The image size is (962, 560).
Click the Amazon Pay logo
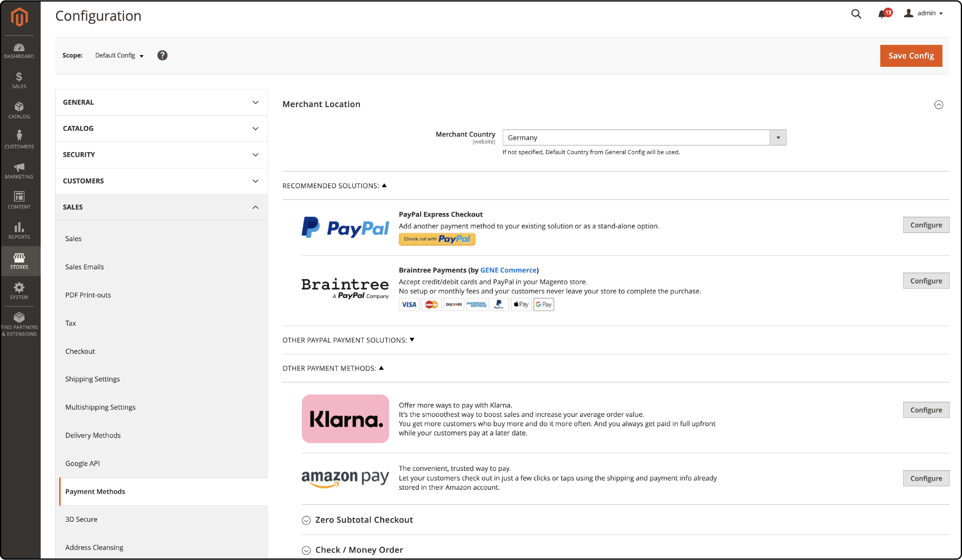tap(345, 479)
